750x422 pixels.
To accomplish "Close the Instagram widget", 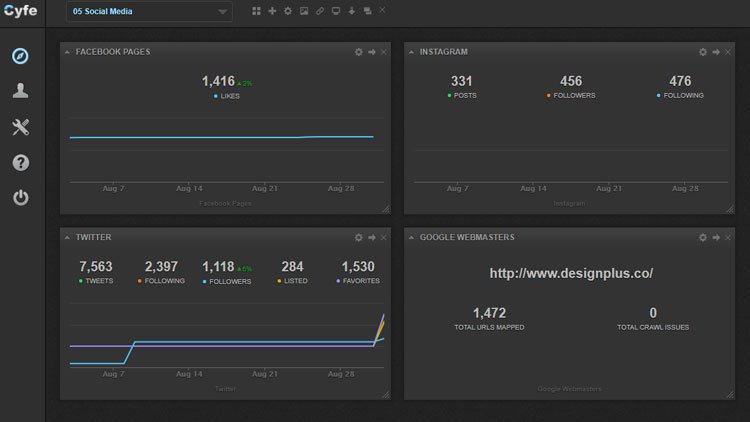I will click(x=728, y=52).
